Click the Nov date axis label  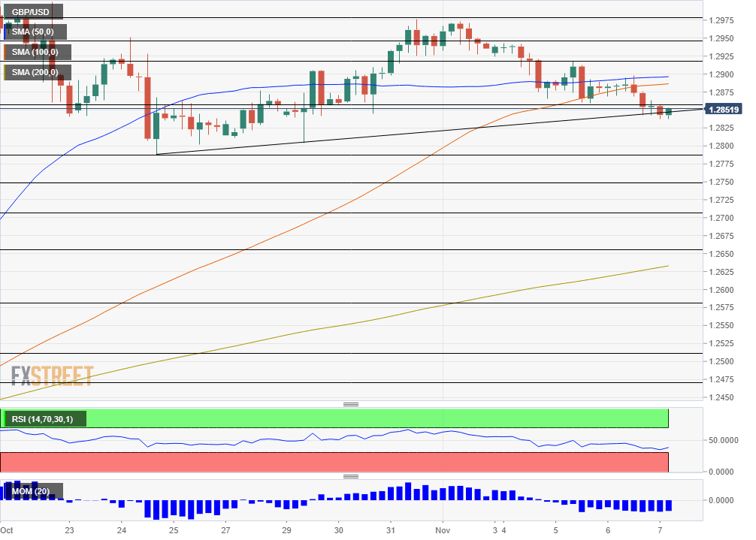pos(443,530)
